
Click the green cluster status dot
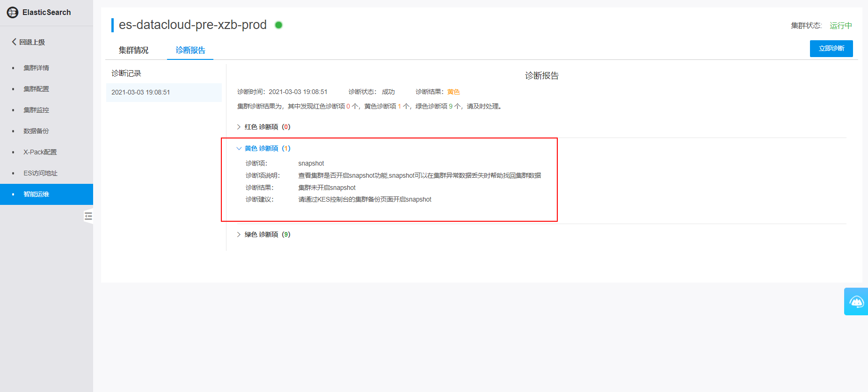[x=278, y=25]
